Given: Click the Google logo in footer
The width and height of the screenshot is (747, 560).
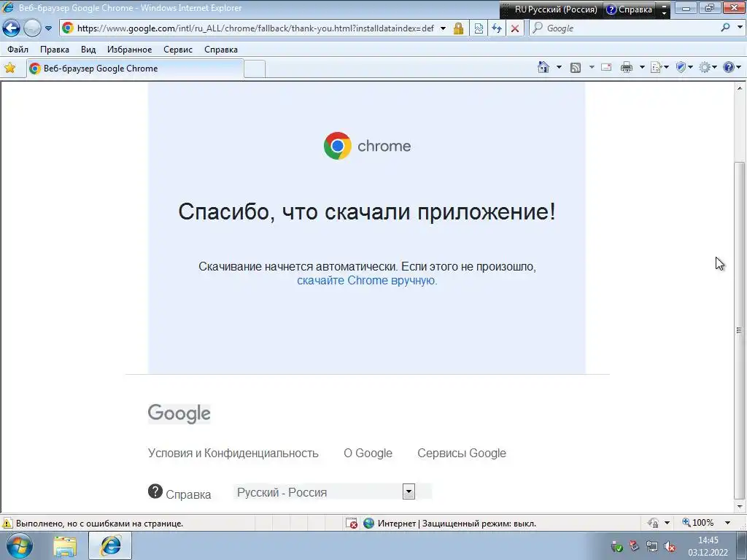Looking at the screenshot, I should coord(179,413).
